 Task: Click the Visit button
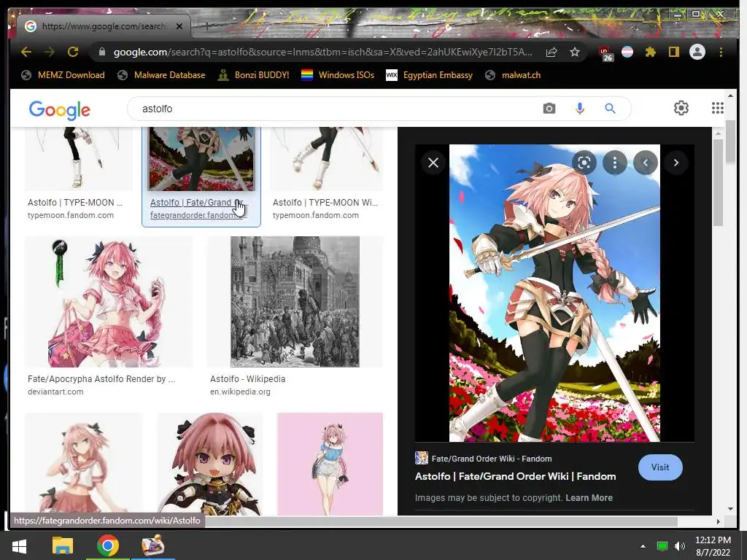click(x=660, y=467)
